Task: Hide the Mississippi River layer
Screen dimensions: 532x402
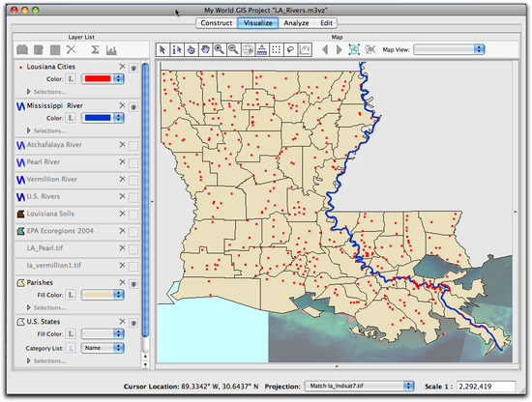Action: click(x=133, y=107)
